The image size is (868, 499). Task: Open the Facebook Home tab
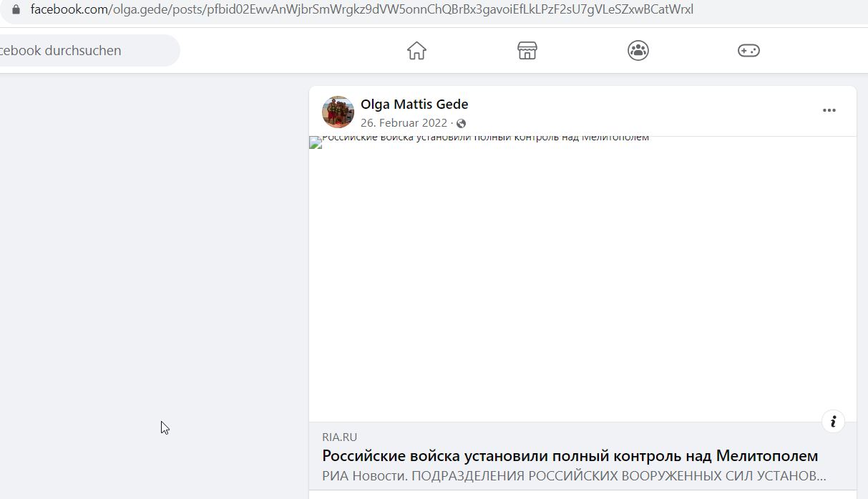(x=416, y=51)
